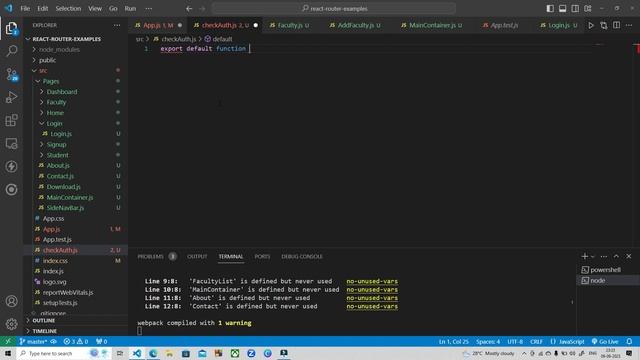Open editor More Actions ellipsis
This screenshot has height=360, width=640.
[x=629, y=25]
